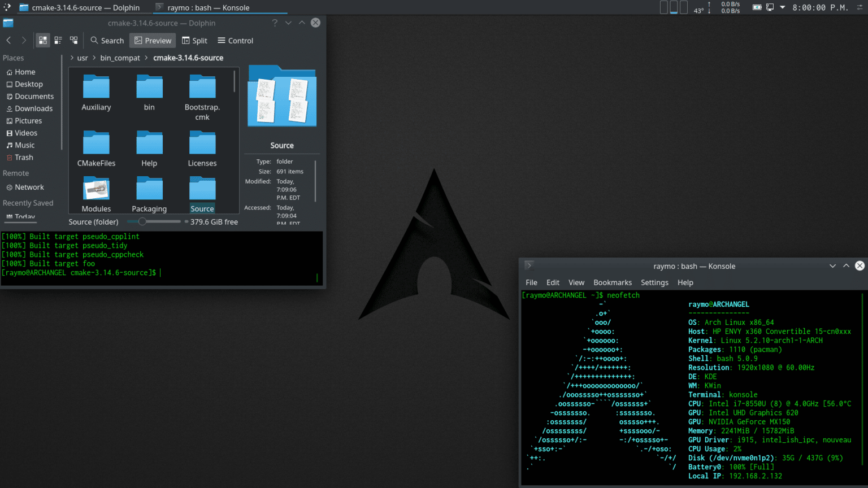868x488 pixels.
Task: Switch to the raymo : bash Konsole taskbar entry
Action: pyautogui.click(x=220, y=7)
